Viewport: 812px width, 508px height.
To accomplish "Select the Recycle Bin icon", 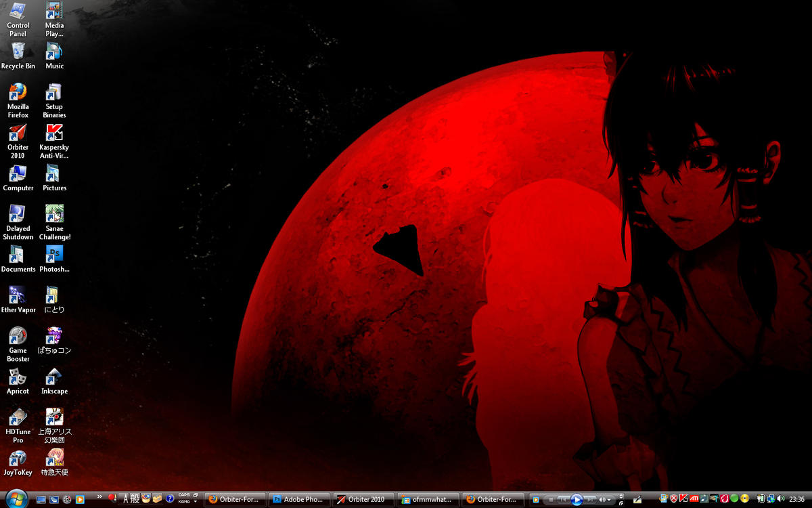I will [18, 56].
